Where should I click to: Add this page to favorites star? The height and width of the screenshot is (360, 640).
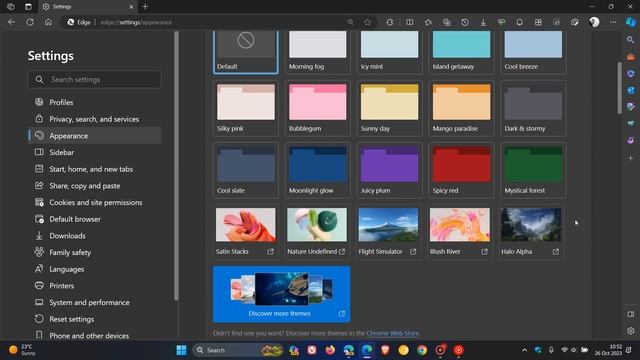(x=368, y=22)
